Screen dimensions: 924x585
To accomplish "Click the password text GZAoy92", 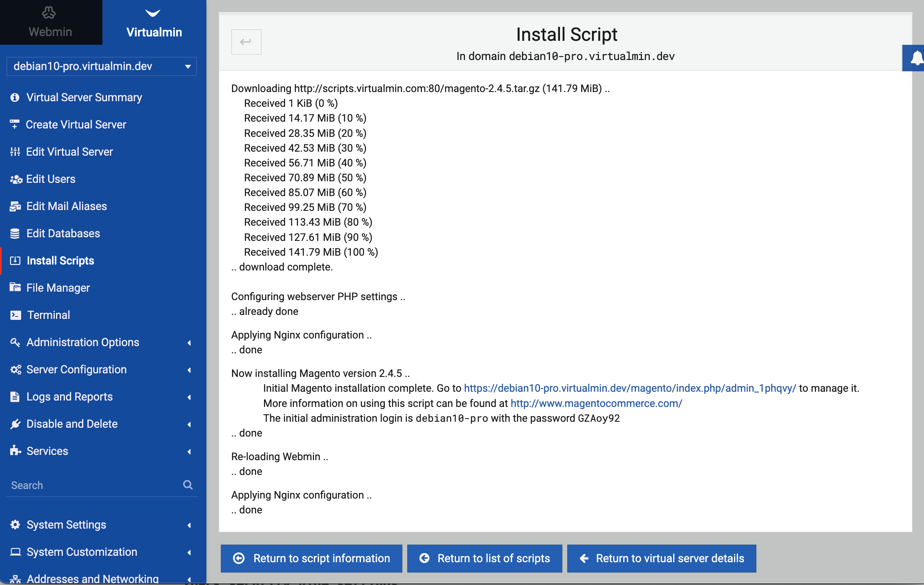I will coord(599,418).
